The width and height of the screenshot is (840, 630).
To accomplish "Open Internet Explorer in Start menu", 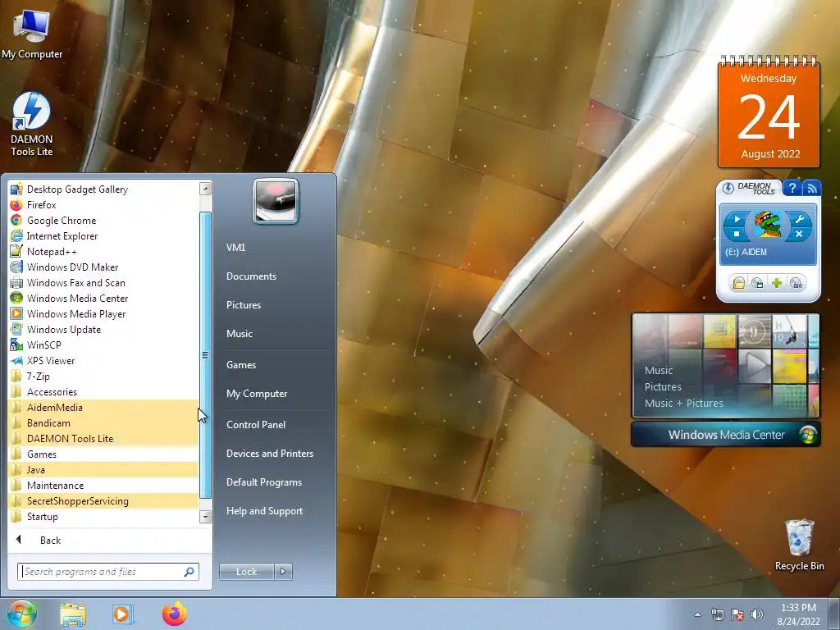I will point(103,235).
